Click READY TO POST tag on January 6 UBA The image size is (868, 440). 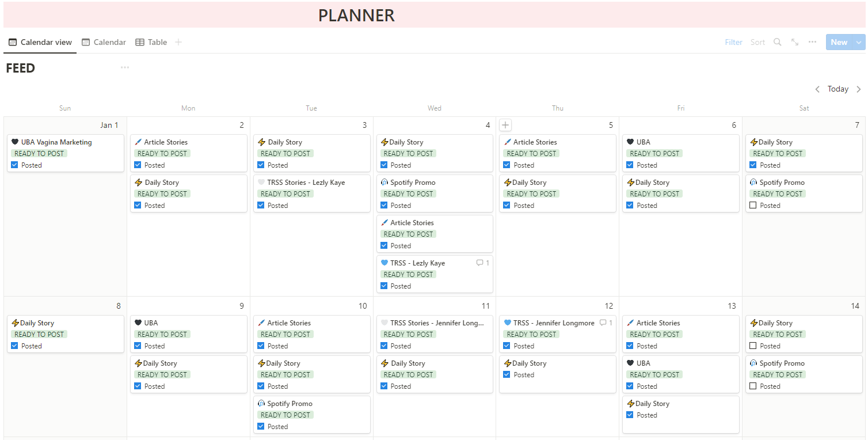654,154
